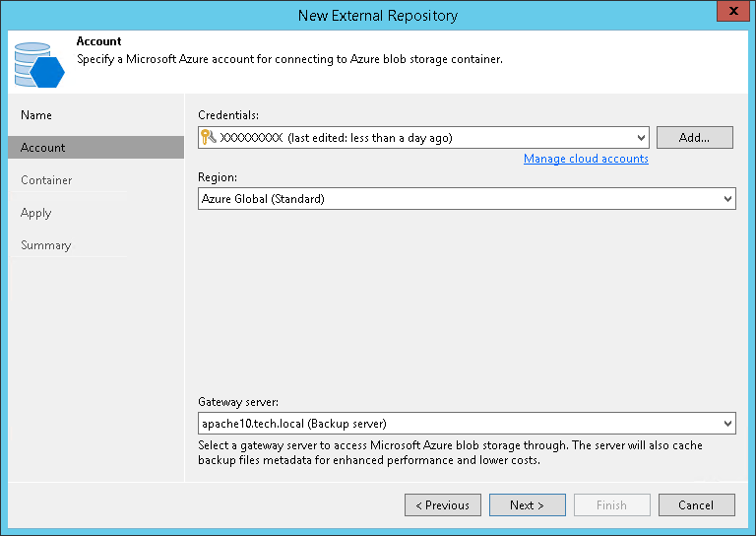
Task: Proceed with the Next button
Action: coord(528,505)
